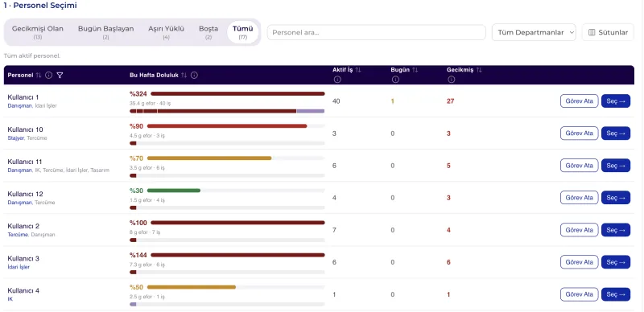Sort by the Personel column arrows
This screenshot has width=644, height=312.
(x=39, y=75)
